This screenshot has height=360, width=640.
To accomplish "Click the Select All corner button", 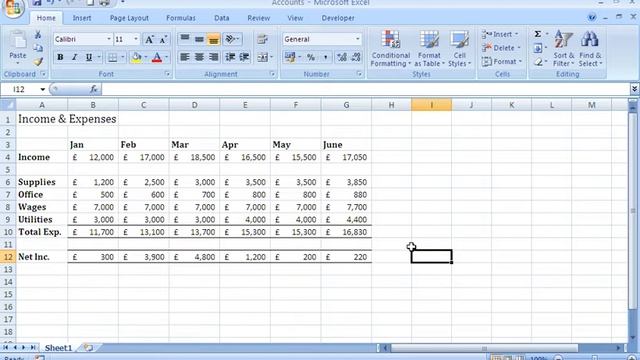I will (8, 105).
